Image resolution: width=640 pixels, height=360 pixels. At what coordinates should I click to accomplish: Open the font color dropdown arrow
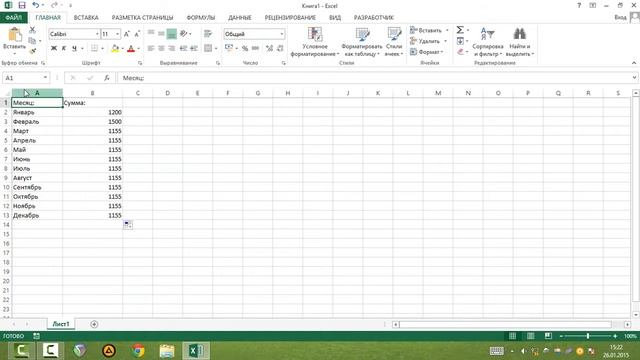(x=139, y=49)
